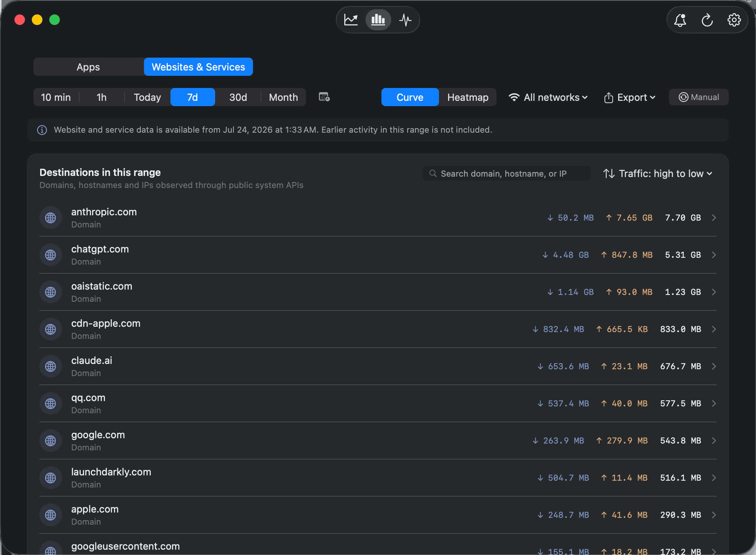Click the search magnifier icon
The width and height of the screenshot is (756, 555).
[433, 173]
